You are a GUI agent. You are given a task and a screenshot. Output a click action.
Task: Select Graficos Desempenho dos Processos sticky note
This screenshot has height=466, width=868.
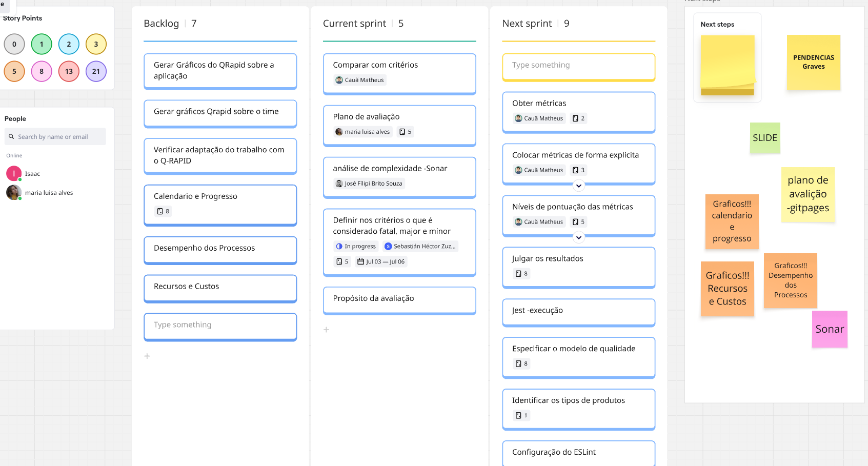pyautogui.click(x=791, y=280)
